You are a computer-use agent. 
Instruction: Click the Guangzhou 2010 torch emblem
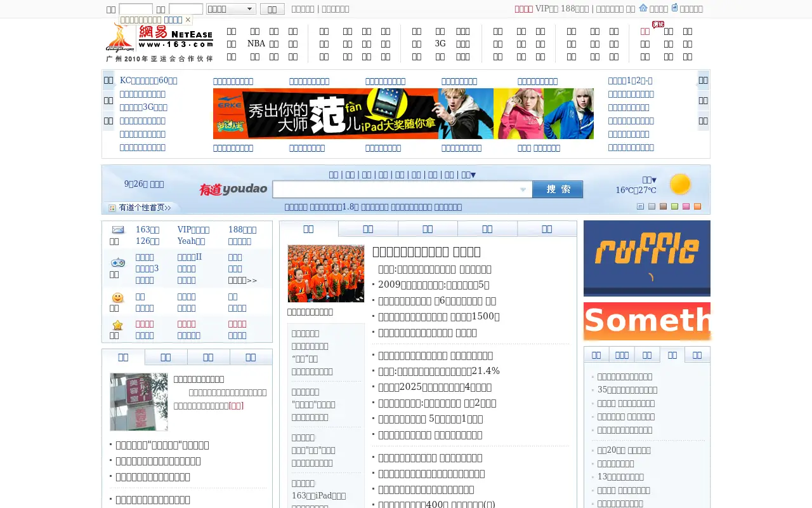[x=120, y=38]
